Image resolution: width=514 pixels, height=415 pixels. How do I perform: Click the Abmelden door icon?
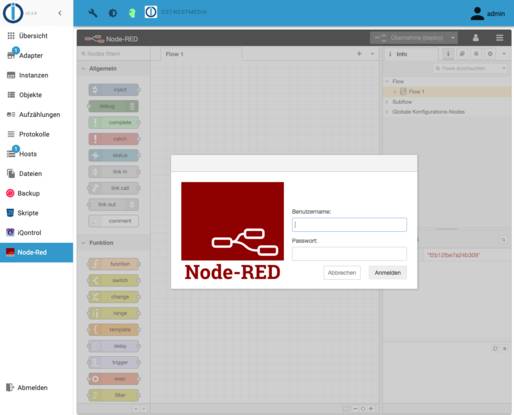[10, 387]
